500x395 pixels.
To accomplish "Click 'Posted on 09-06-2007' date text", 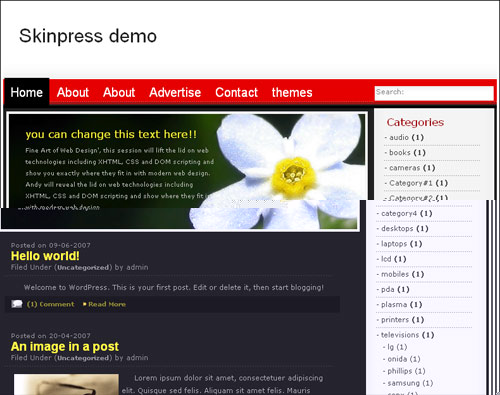I will (51, 245).
